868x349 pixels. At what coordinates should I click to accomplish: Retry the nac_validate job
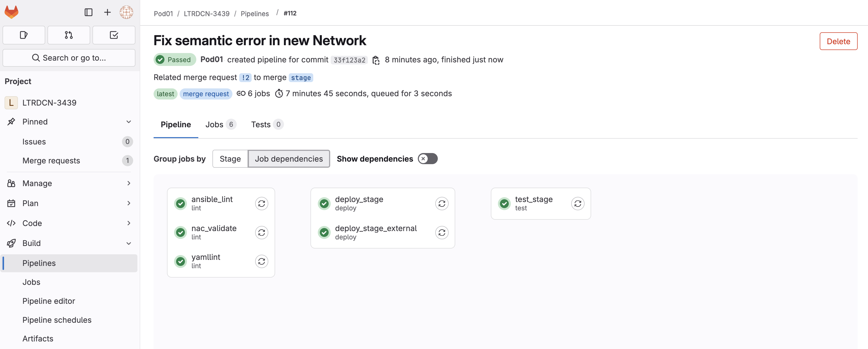pyautogui.click(x=261, y=232)
